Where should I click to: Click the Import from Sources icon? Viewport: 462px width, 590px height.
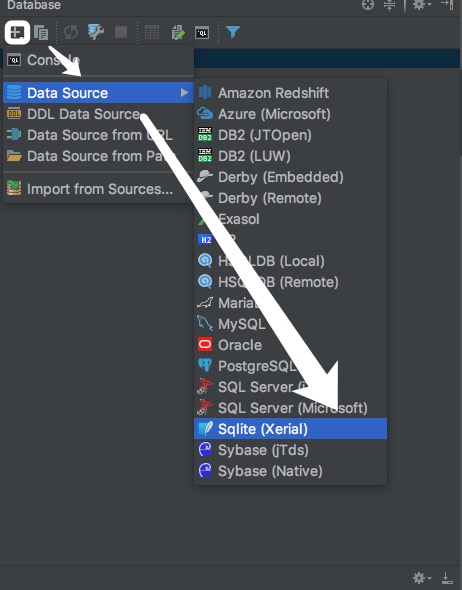click(14, 188)
